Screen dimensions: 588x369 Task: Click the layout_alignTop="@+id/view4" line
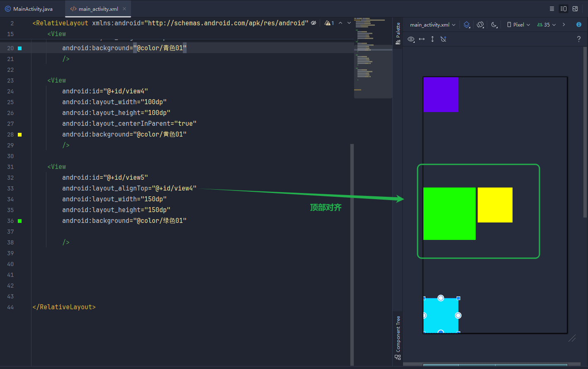129,188
